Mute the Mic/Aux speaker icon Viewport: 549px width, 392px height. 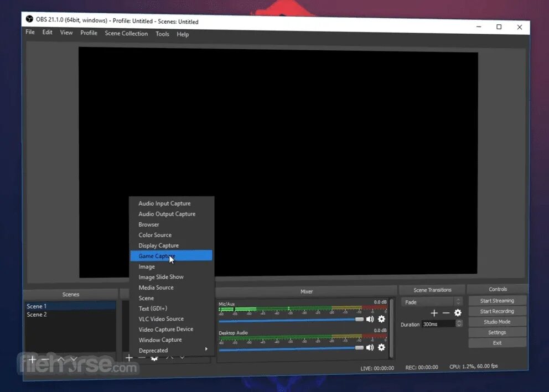(370, 319)
